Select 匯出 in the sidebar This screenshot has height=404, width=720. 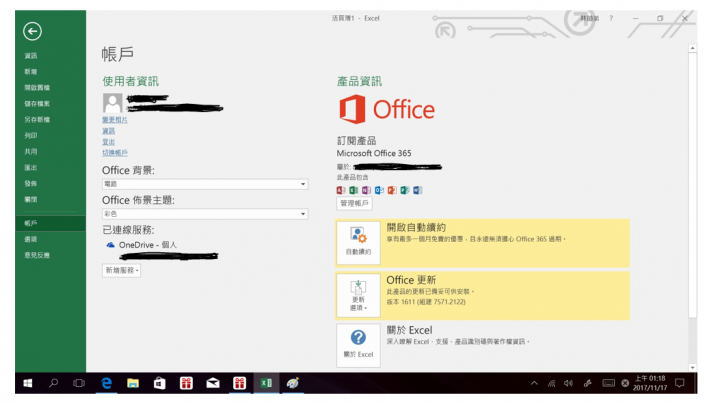[31, 168]
